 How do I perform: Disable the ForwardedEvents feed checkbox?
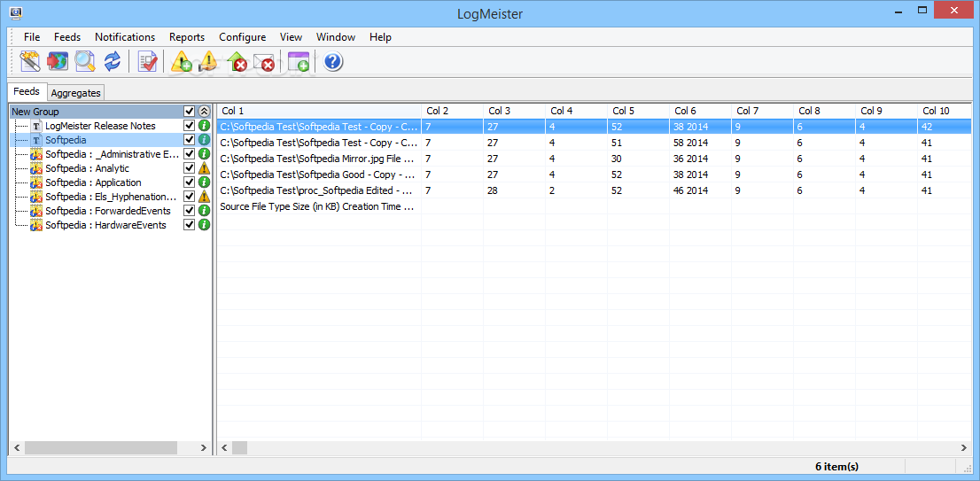tap(190, 211)
